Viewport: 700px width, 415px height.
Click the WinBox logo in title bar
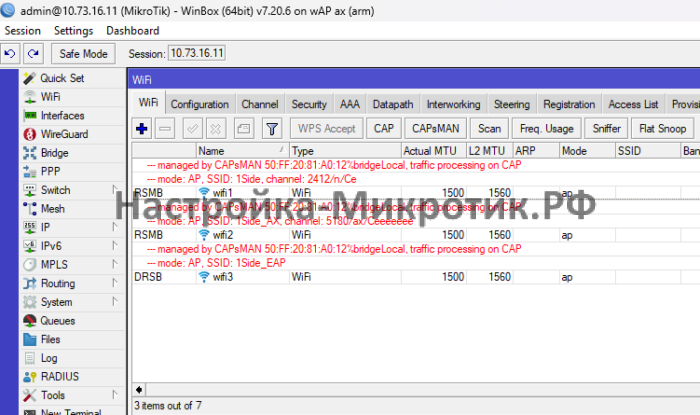[x=8, y=10]
